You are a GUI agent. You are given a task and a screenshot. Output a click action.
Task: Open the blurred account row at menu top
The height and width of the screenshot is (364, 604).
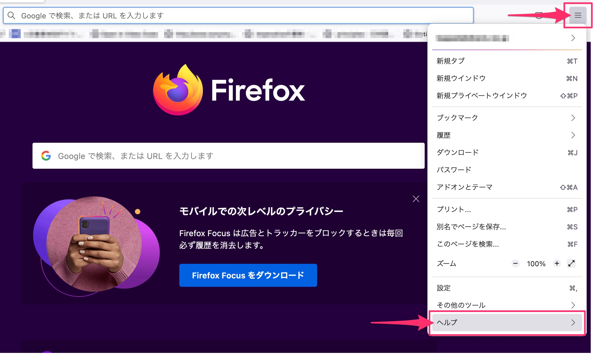(507, 38)
